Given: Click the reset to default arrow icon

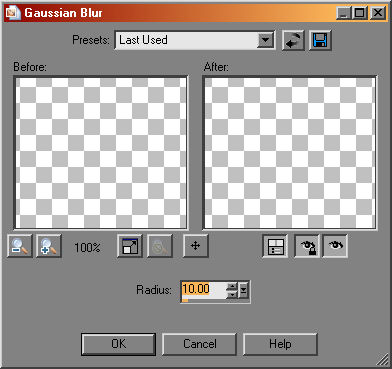Looking at the screenshot, I should [293, 40].
